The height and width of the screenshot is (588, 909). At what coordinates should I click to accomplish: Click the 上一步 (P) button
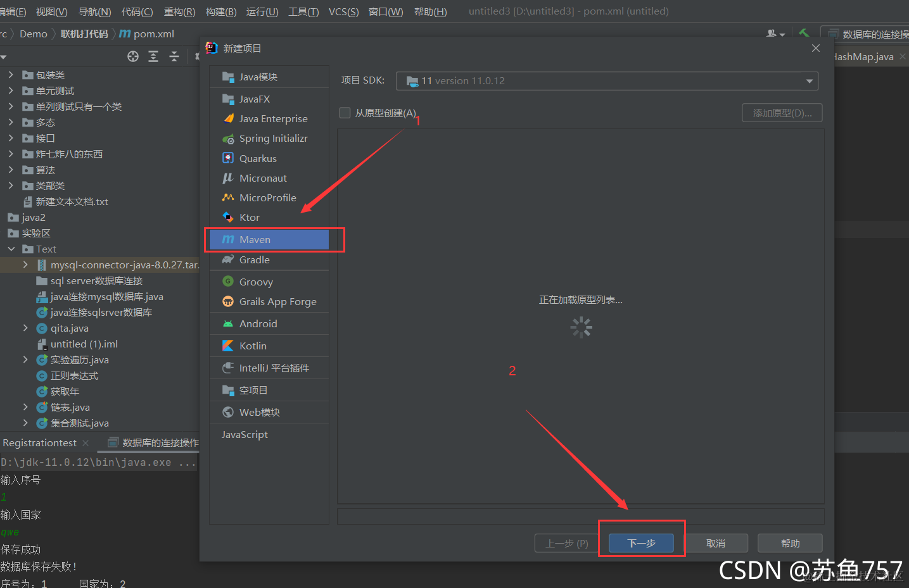coord(567,543)
